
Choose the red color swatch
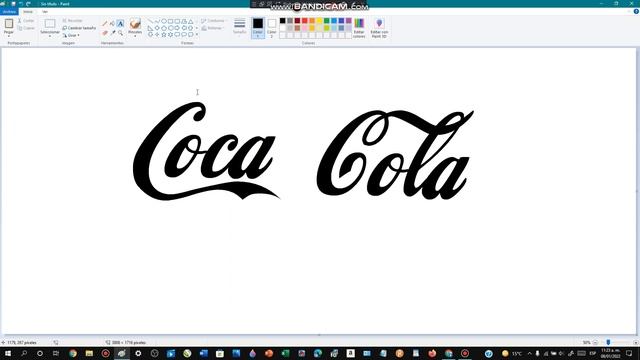point(304,21)
